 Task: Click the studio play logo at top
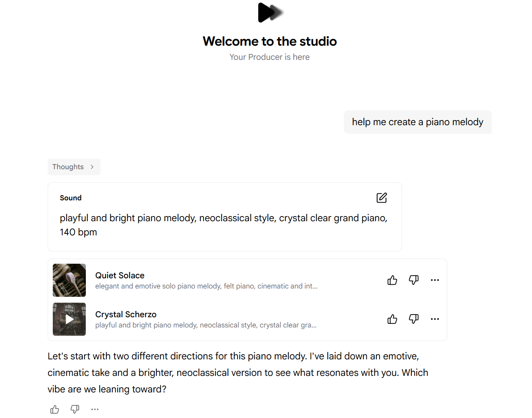(x=270, y=13)
